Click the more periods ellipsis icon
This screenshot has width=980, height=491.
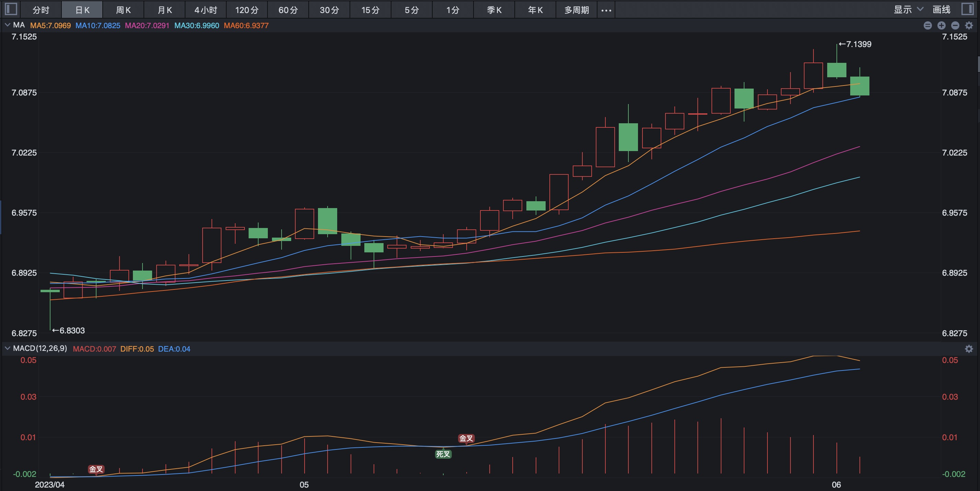[606, 10]
